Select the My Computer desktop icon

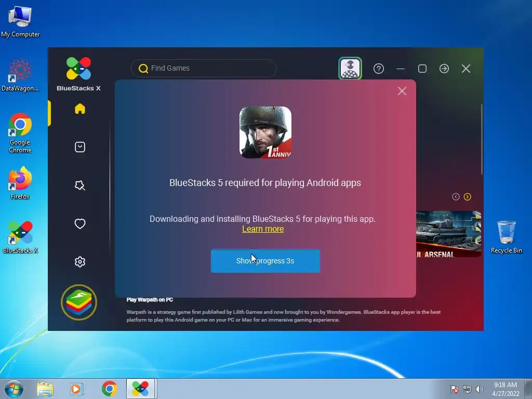(20, 22)
